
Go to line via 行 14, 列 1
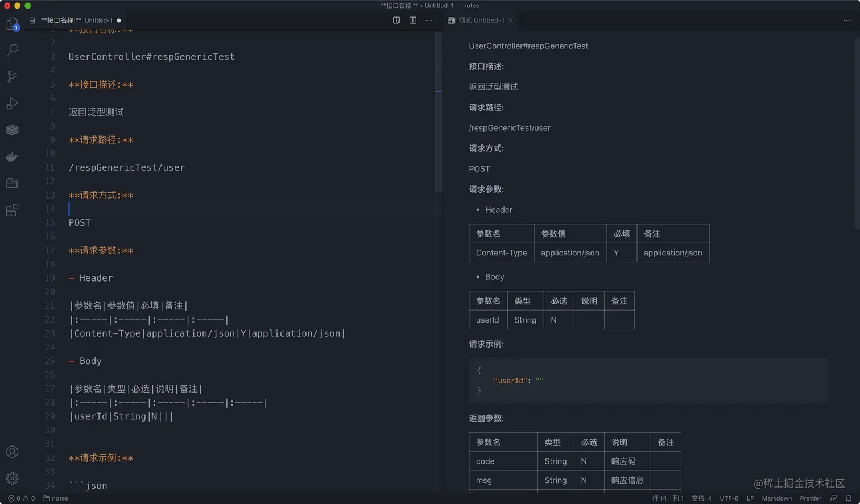click(x=668, y=498)
